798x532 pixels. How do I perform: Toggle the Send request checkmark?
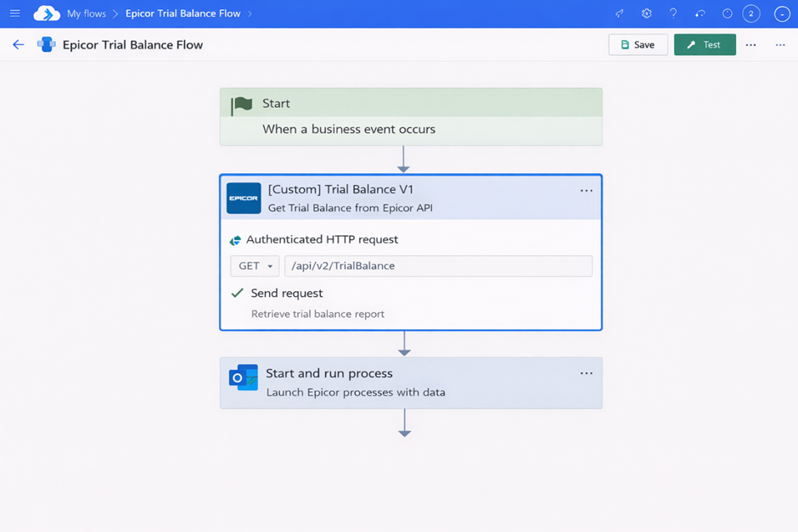tap(238, 293)
